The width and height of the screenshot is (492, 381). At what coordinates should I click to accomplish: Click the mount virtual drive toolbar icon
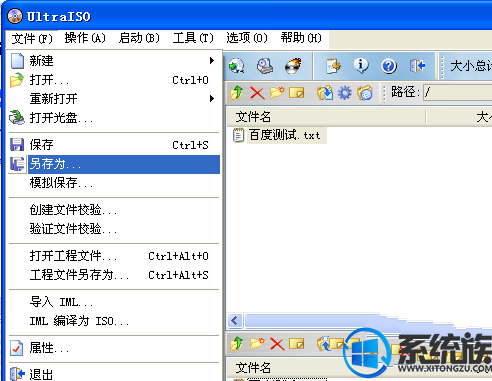click(265, 66)
